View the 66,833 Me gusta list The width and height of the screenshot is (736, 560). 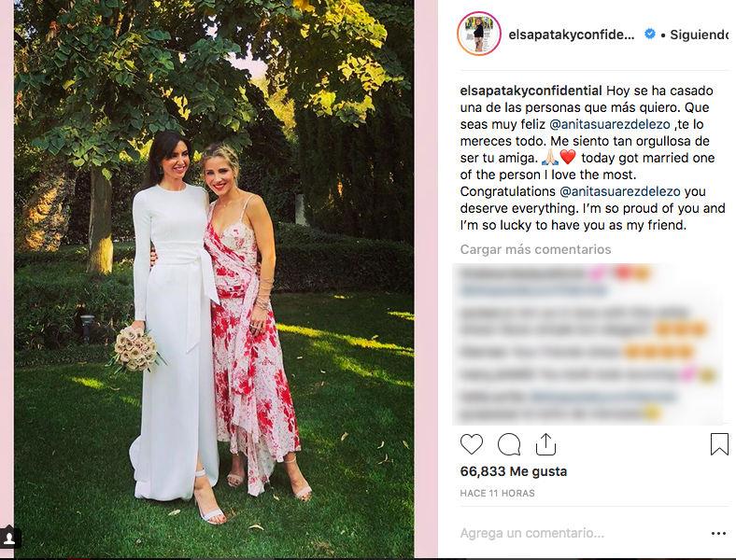click(x=514, y=471)
